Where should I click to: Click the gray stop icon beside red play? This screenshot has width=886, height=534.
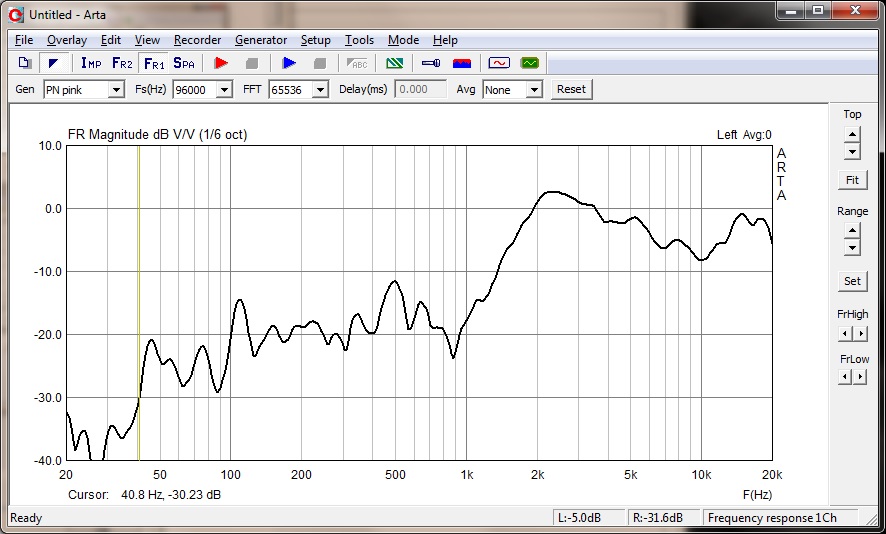[252, 63]
